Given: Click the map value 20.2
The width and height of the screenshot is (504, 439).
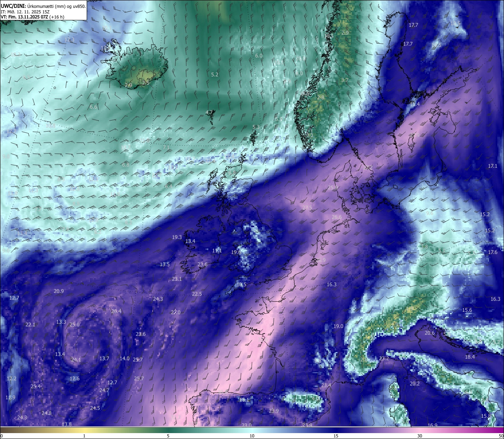Looking at the screenshot, I should 415,384.
